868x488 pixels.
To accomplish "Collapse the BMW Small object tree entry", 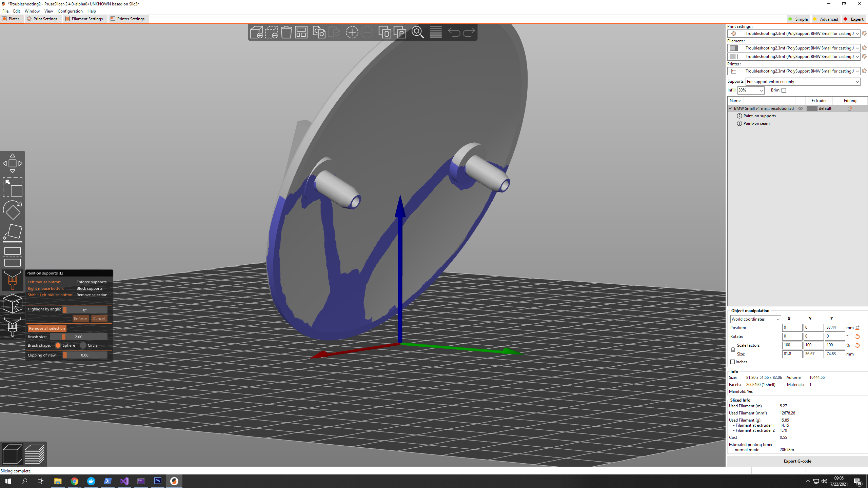I will [x=731, y=108].
